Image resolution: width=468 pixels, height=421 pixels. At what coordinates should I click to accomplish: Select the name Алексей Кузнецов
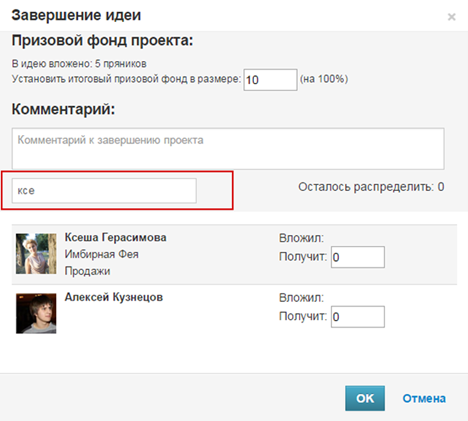pos(114,297)
